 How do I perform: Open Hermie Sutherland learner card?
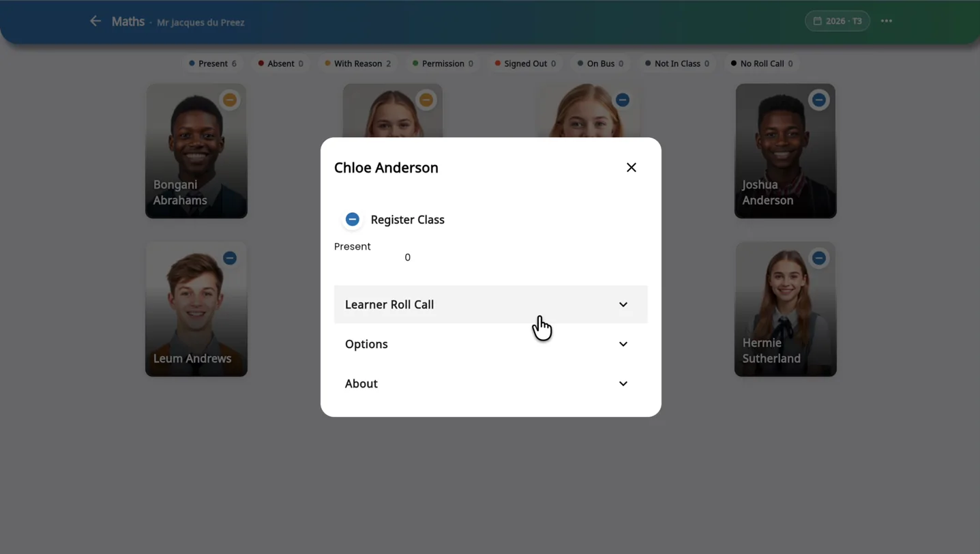coord(786,309)
